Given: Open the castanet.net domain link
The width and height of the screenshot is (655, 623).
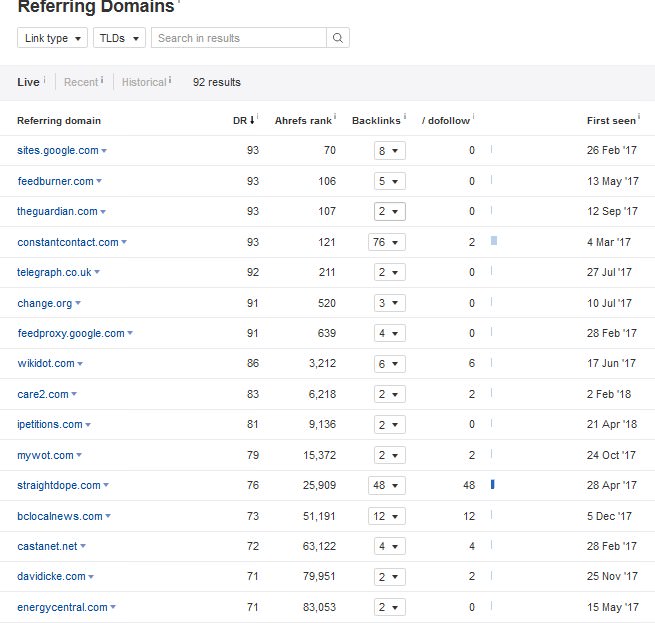Looking at the screenshot, I should (47, 547).
